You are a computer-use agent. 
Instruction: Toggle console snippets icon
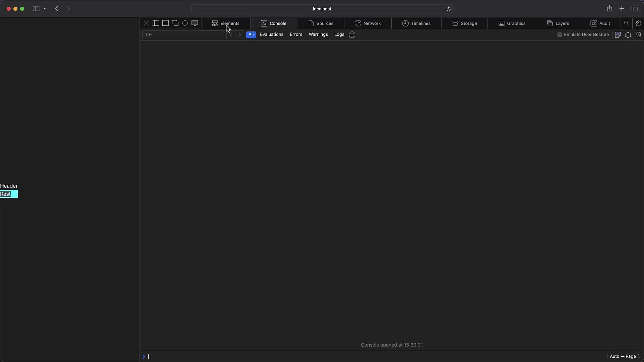click(618, 35)
